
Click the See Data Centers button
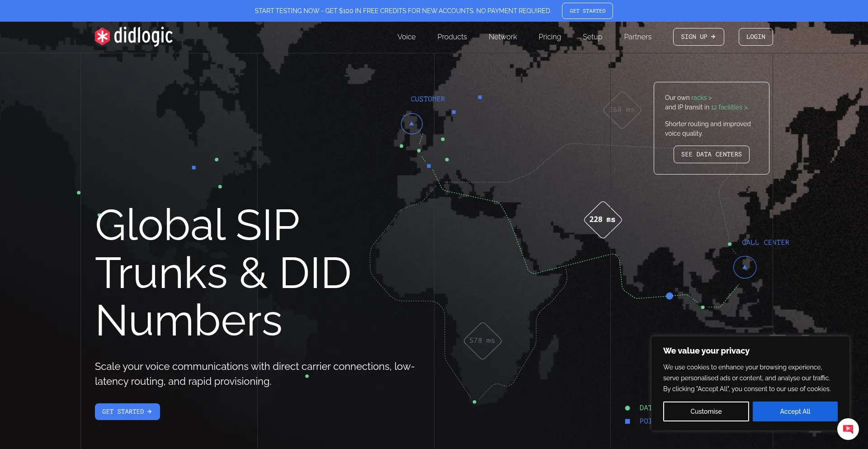tap(711, 154)
